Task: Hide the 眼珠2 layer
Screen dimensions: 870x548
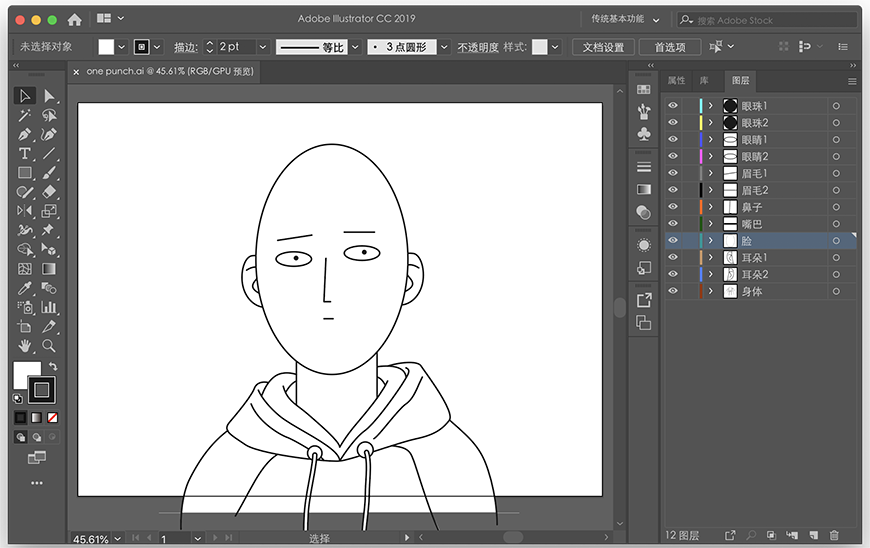Action: pos(673,122)
